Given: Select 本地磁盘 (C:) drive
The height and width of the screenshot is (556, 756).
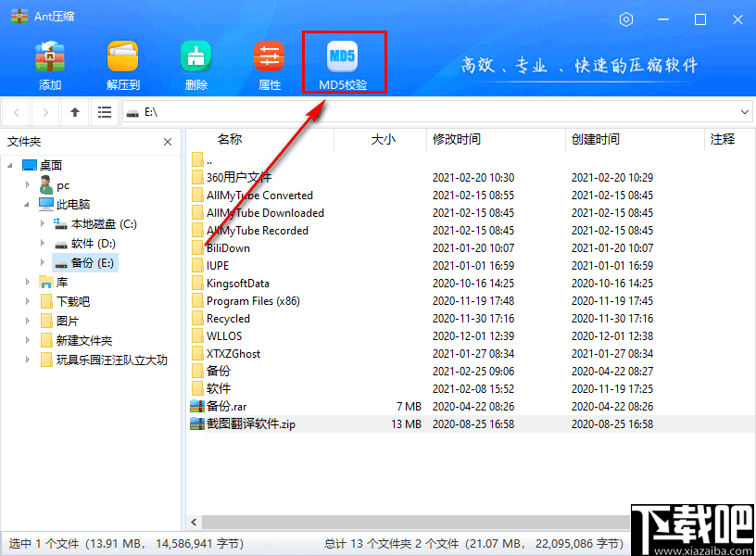Looking at the screenshot, I should 95,223.
